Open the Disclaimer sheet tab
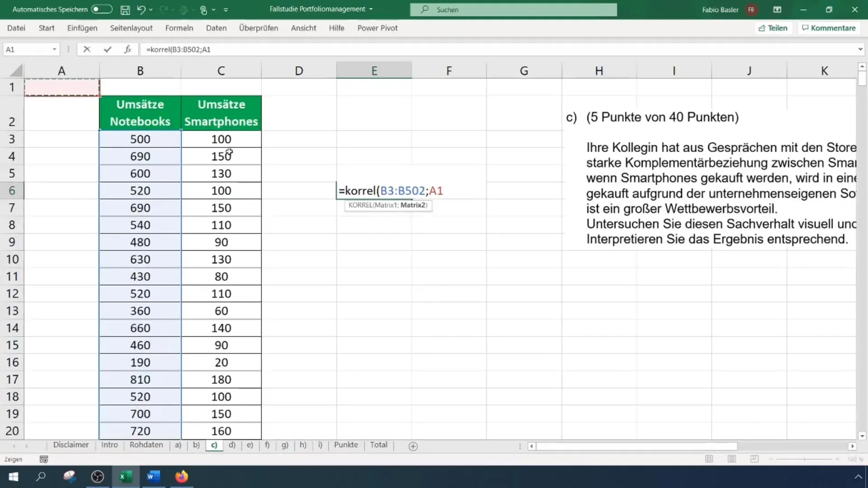Image resolution: width=868 pixels, height=488 pixels. (x=71, y=445)
